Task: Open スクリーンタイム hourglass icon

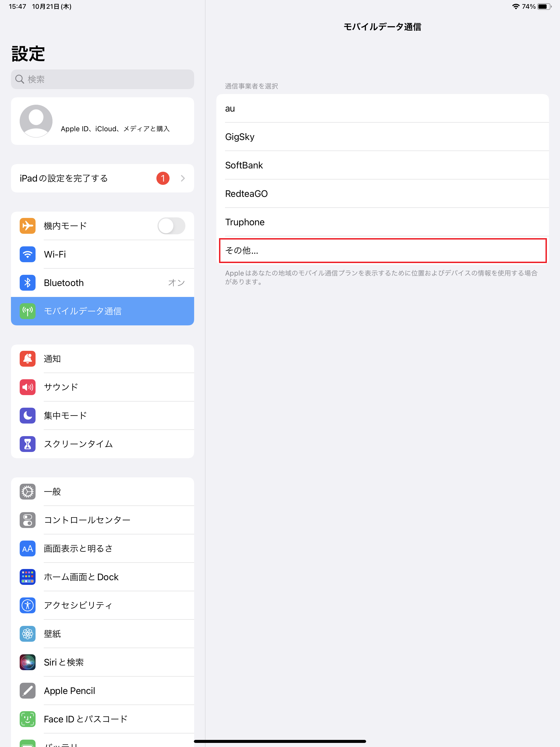Action: tap(28, 444)
